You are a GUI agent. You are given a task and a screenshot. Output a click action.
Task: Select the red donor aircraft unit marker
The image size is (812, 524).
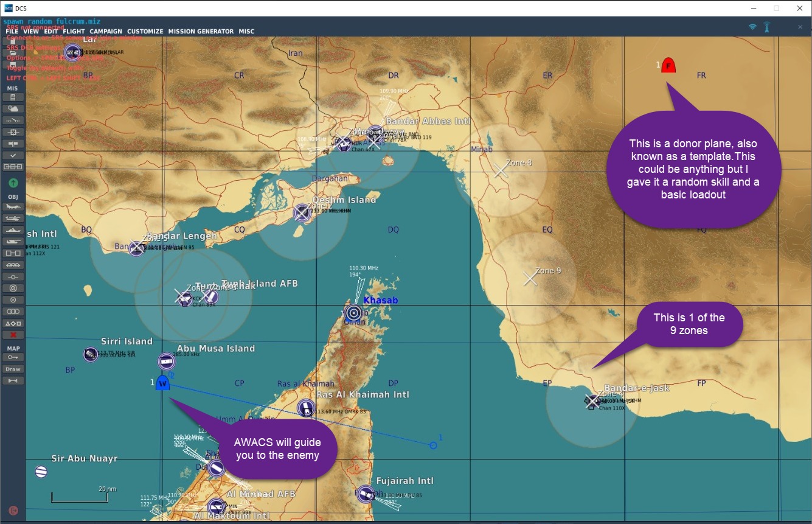[x=668, y=65]
